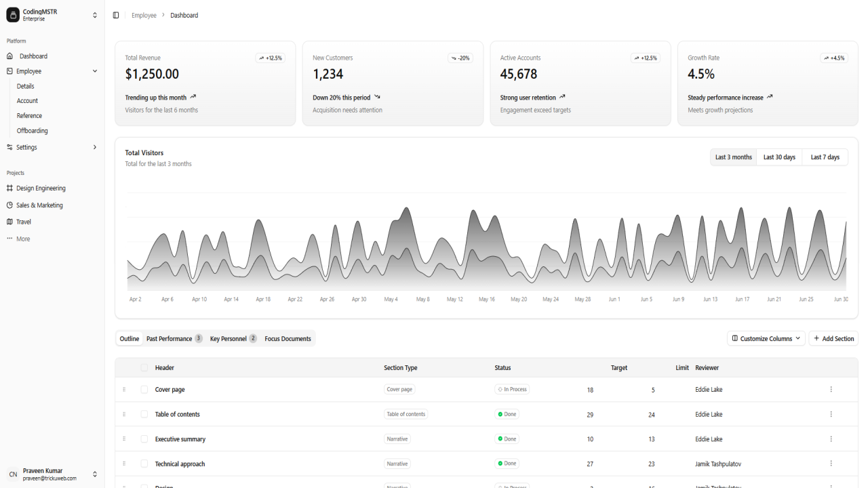Toggle the sidebar panel icon
The width and height of the screenshot is (868, 488).
pos(116,15)
